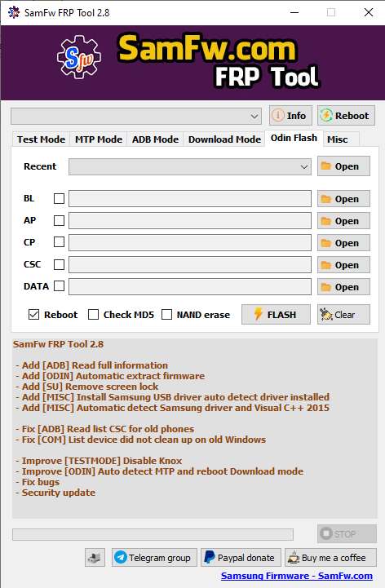Start flashing with the FLASH button
This screenshot has height=588, width=385.
coord(276,314)
